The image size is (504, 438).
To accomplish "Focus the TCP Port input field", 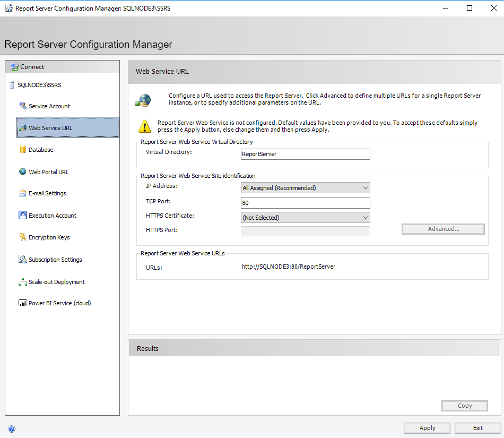I will click(305, 203).
